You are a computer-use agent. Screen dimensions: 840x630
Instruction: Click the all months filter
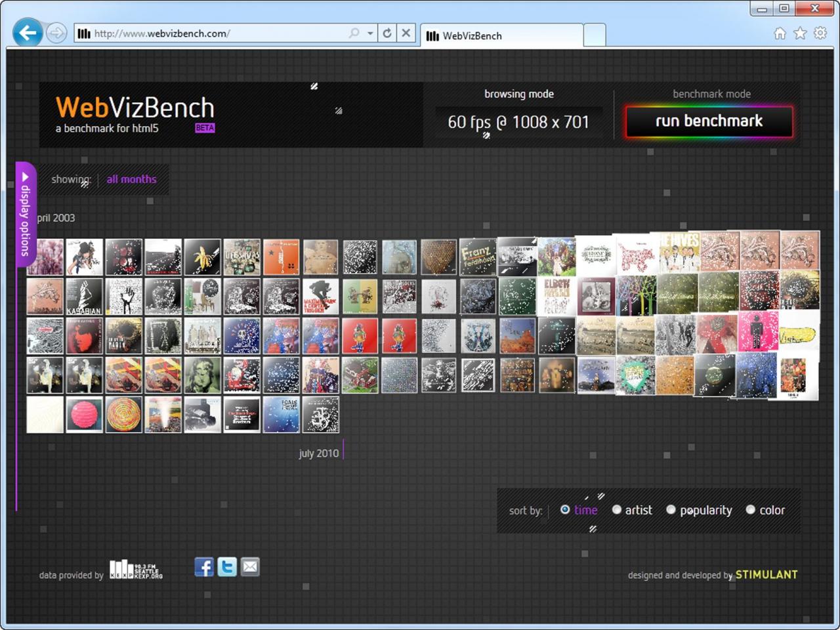pos(131,179)
